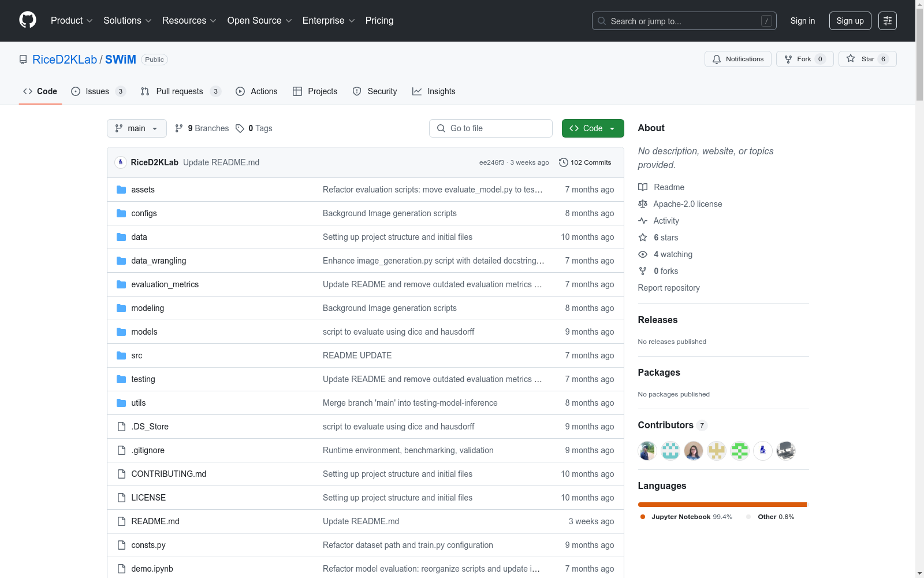This screenshot has height=578, width=924.
Task: Click the bell icon for Notifications
Action: pos(717,59)
